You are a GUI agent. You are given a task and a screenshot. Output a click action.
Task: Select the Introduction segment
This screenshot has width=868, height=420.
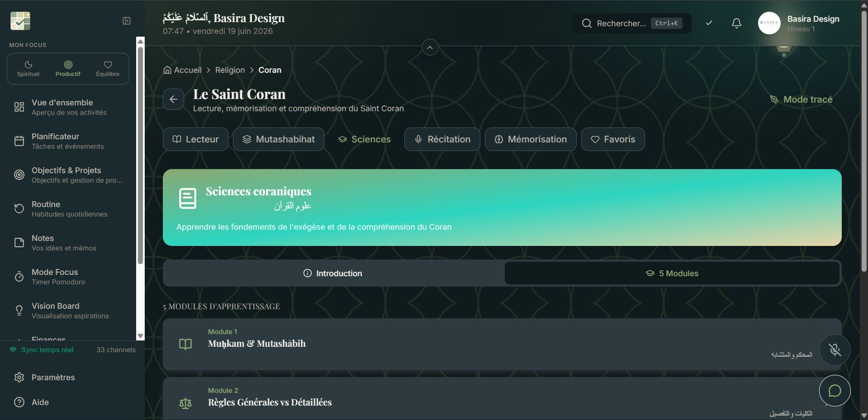coord(333,273)
